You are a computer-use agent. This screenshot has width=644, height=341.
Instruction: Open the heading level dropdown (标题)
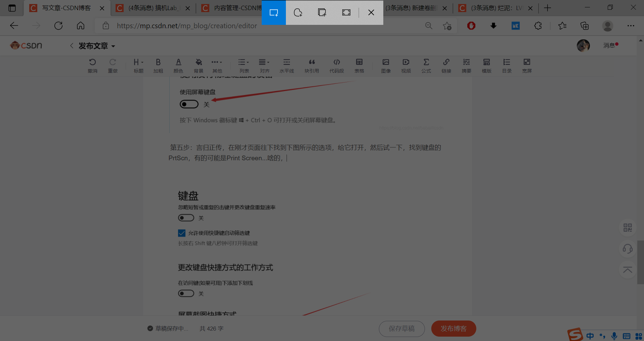pyautogui.click(x=138, y=65)
